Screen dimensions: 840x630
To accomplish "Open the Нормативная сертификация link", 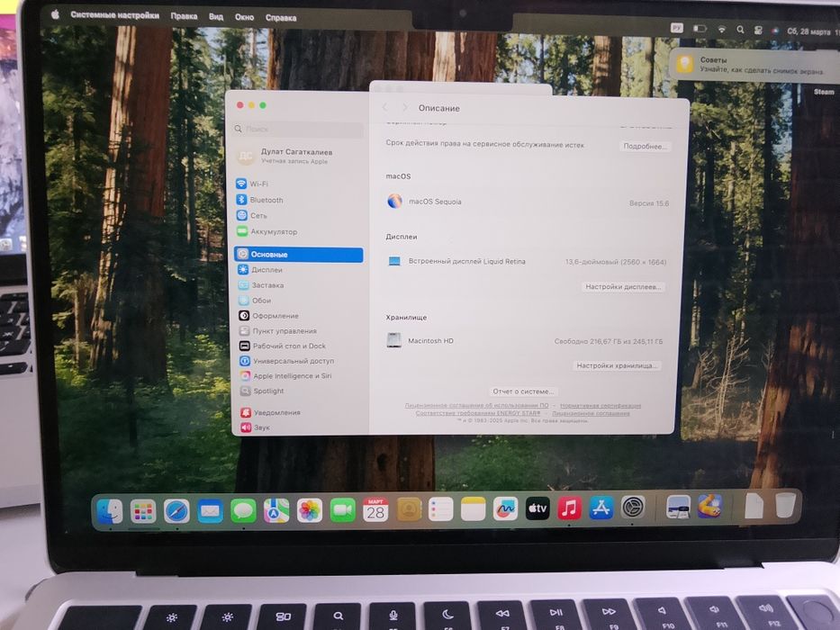I will (600, 406).
